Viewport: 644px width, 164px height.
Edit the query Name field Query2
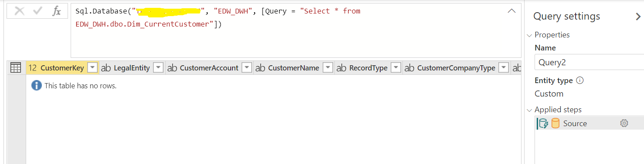tap(589, 62)
